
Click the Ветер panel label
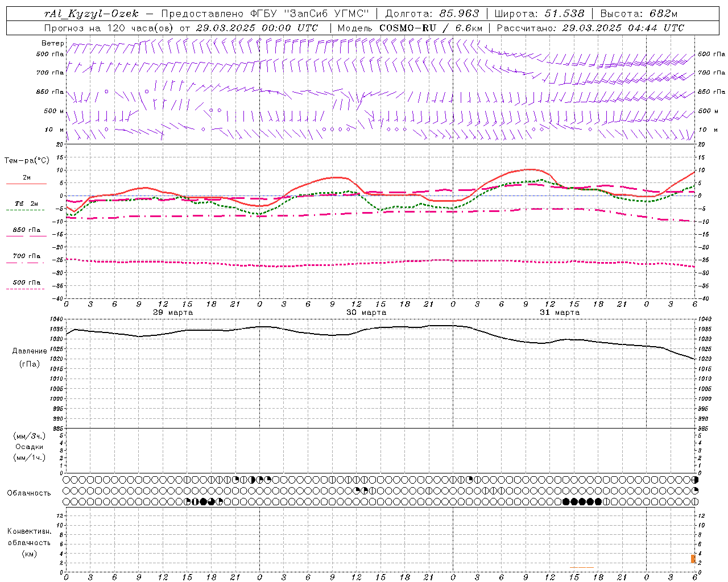point(53,43)
